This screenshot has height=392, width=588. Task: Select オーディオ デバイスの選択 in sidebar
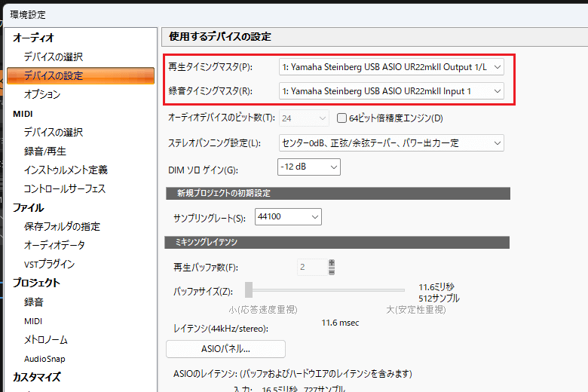tap(53, 57)
